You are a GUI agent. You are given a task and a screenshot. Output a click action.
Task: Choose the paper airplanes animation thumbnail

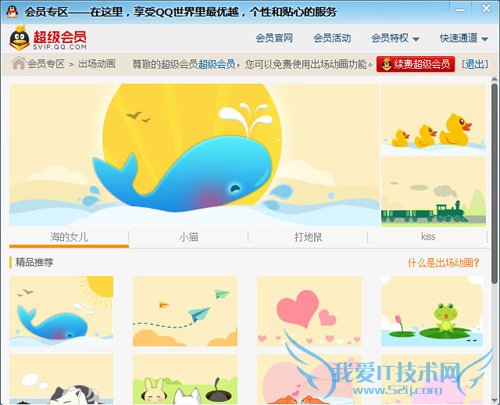tap(185, 311)
